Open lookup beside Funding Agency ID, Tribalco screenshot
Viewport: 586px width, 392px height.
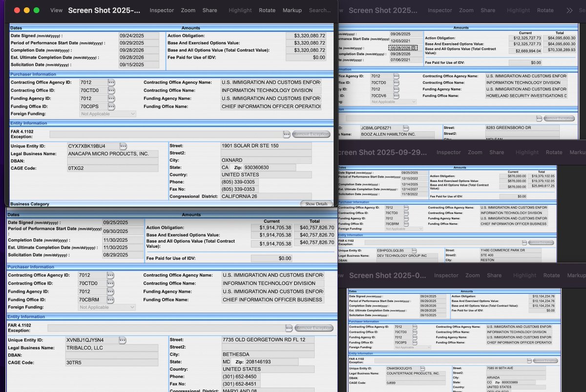[110, 291]
